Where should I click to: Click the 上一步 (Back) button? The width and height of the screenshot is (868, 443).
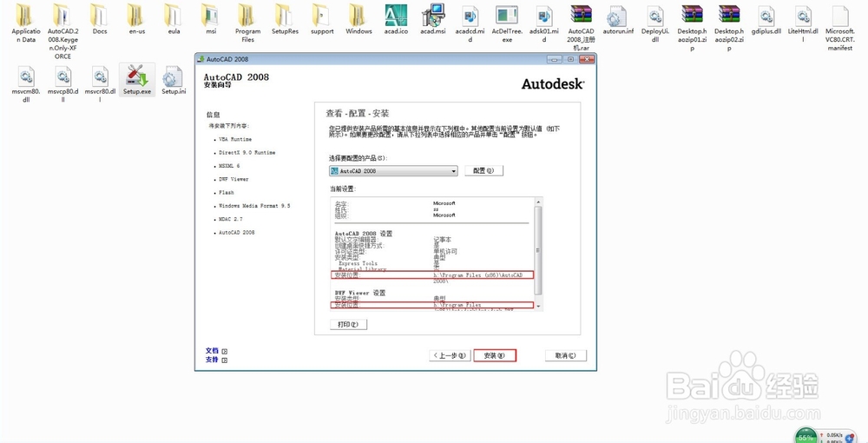(450, 355)
